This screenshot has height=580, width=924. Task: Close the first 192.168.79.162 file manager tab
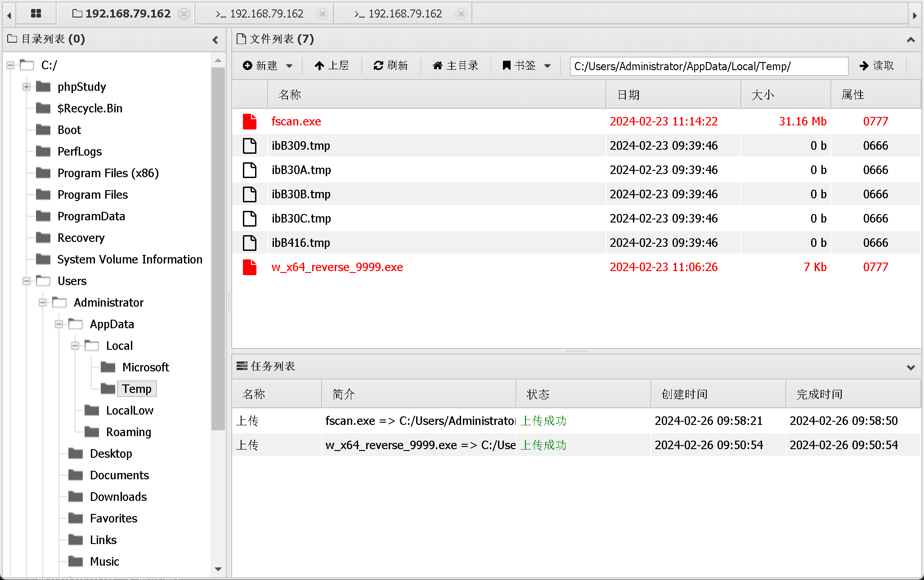[184, 14]
